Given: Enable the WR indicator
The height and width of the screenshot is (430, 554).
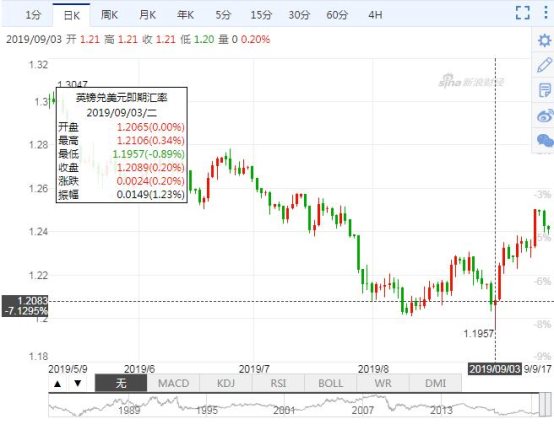Looking at the screenshot, I should 383,383.
